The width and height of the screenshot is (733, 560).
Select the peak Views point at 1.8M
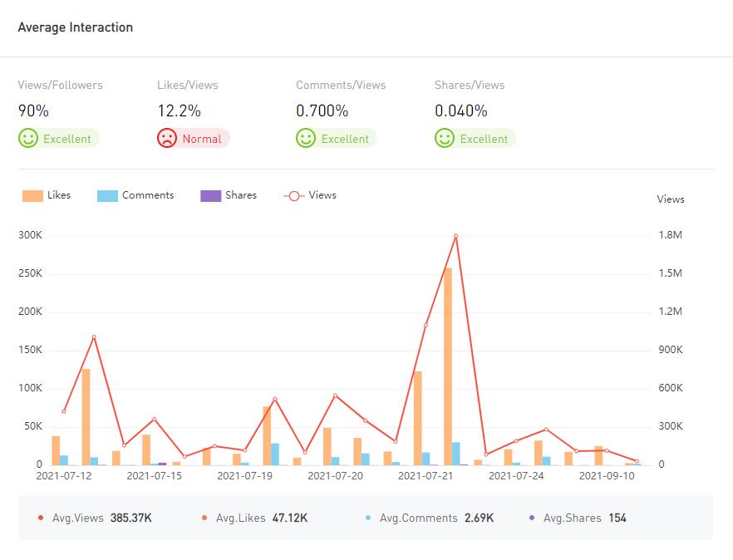(455, 236)
